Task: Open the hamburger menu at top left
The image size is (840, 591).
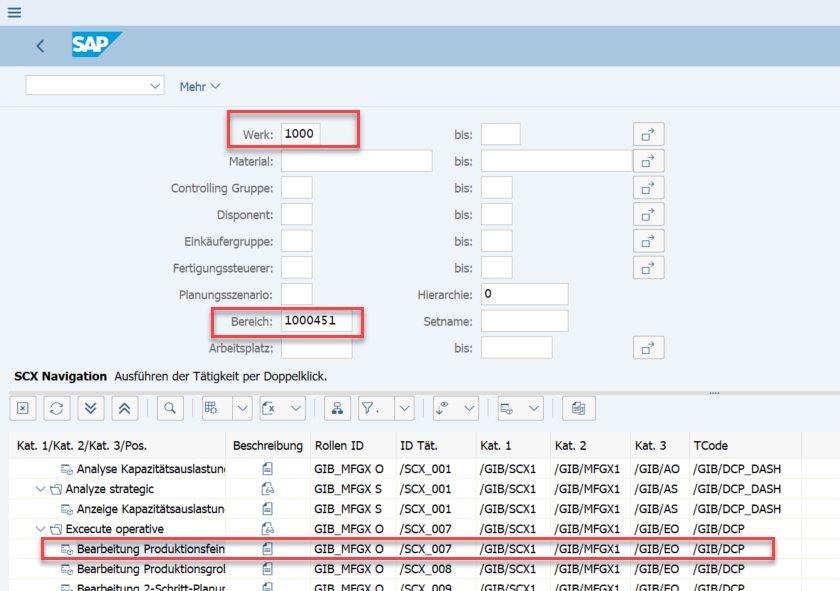Action: pyautogui.click(x=14, y=12)
